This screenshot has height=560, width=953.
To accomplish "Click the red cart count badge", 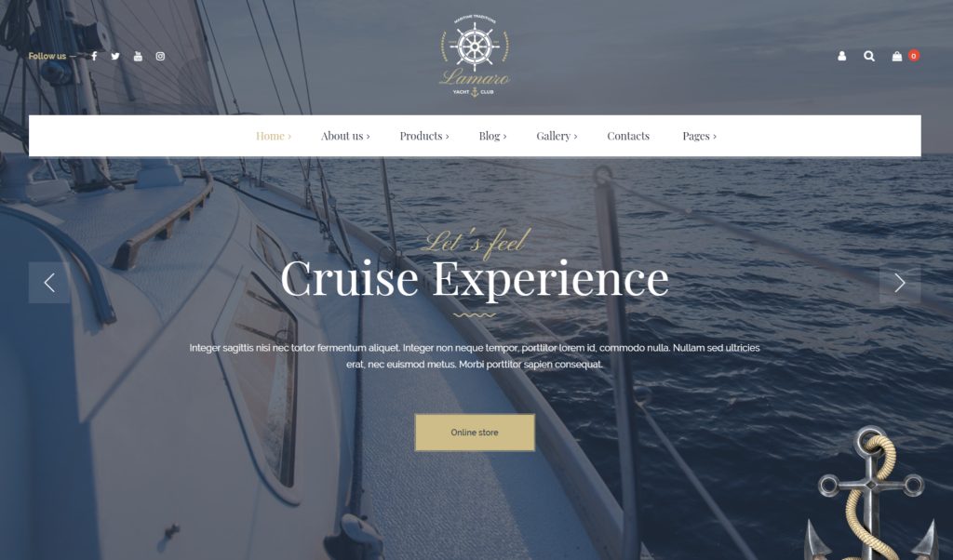I will (914, 55).
